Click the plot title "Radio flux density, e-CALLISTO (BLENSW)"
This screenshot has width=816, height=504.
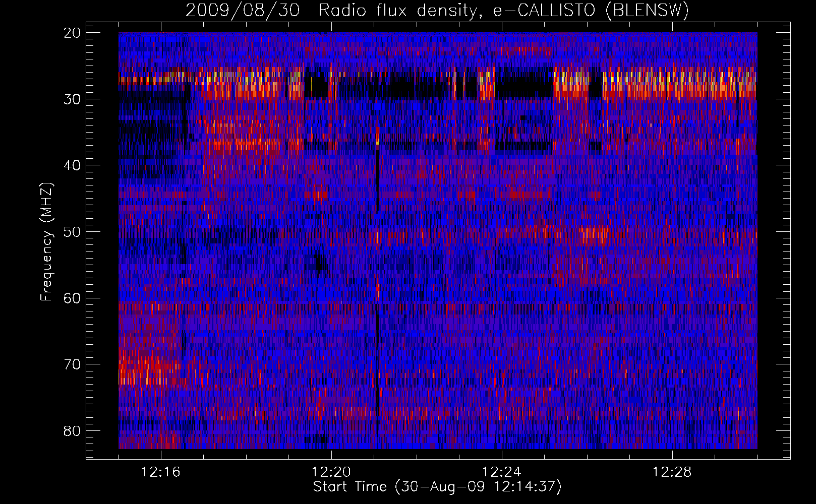point(503,10)
